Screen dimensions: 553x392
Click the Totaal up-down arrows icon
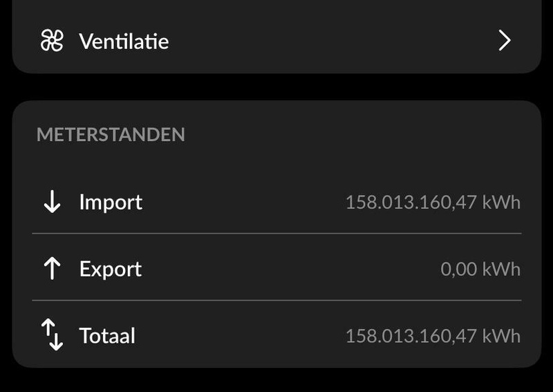pyautogui.click(x=52, y=335)
